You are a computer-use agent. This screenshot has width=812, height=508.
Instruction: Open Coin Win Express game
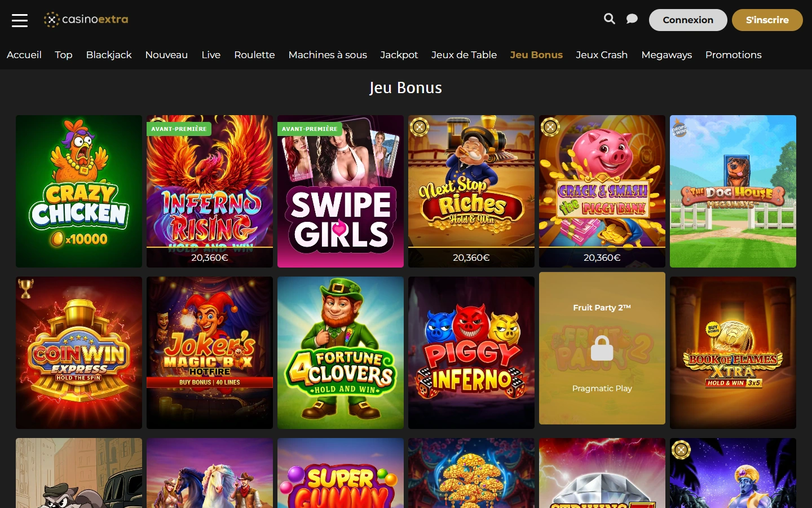pyautogui.click(x=79, y=353)
